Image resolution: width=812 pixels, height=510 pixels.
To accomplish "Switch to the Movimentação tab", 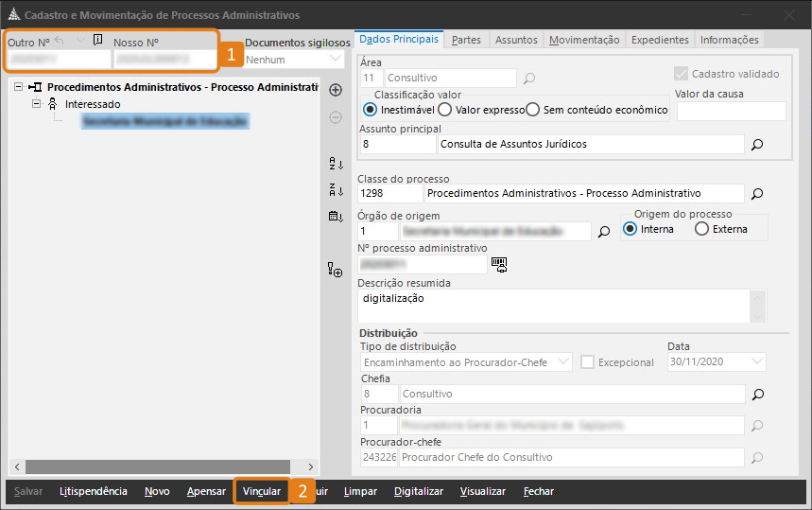I will point(584,40).
